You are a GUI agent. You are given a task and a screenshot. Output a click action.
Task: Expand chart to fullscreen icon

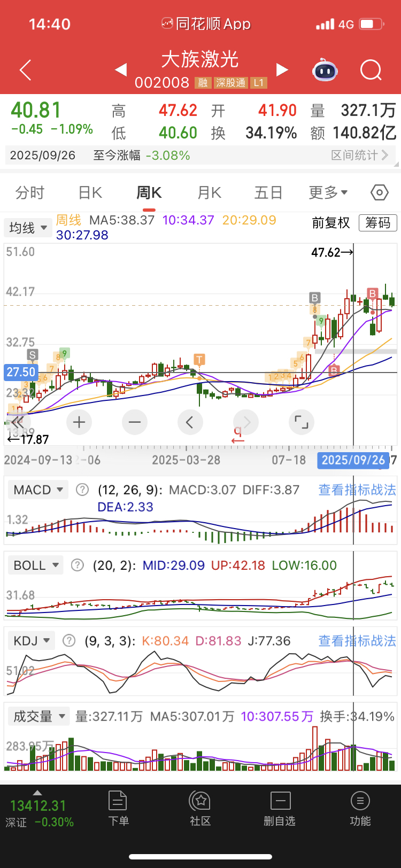(302, 422)
